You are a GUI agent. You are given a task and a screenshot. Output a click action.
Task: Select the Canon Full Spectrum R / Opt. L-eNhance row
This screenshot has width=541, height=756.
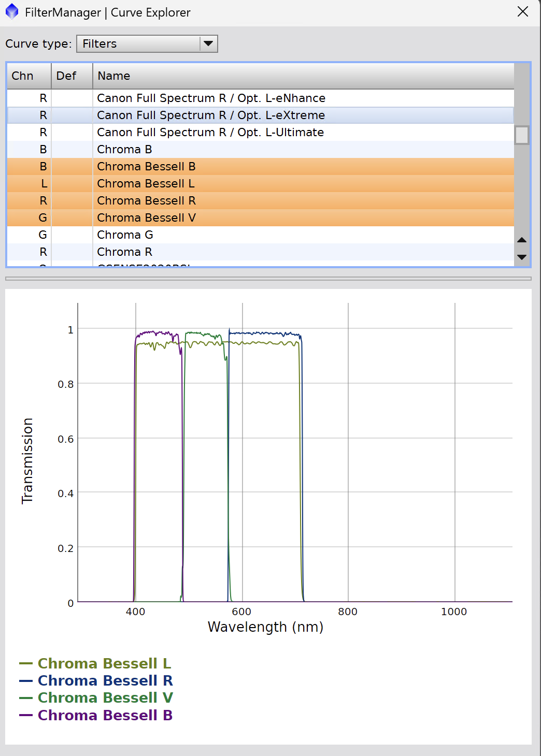[x=261, y=98]
